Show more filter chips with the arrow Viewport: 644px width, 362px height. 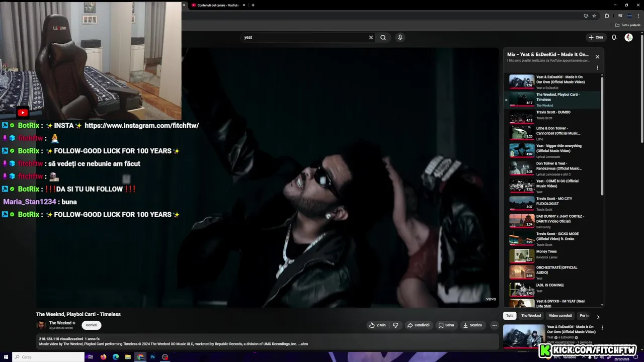pos(598,317)
